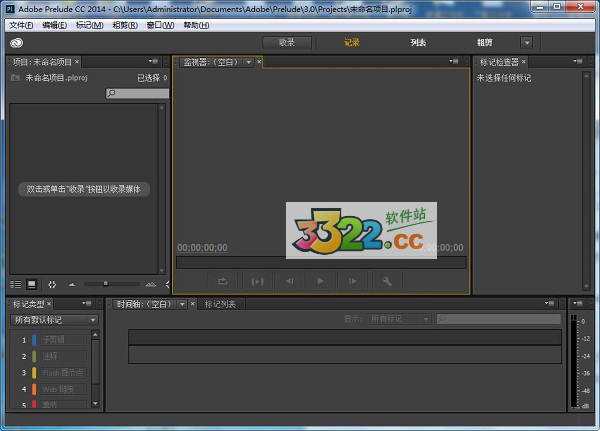This screenshot has width=600, height=431.
Task: Open the project panel flyout menu icon
Action: point(153,61)
